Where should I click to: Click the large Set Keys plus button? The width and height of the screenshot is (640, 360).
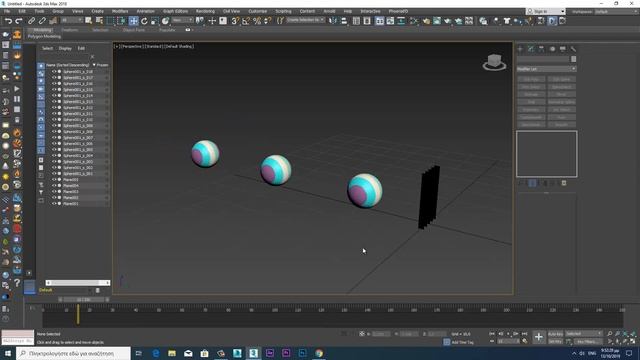pyautogui.click(x=539, y=337)
